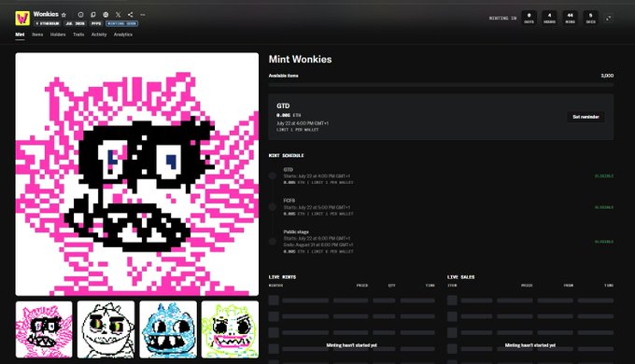The width and height of the screenshot is (635, 364).
Task: Select the white dragon Wonkie thumbnail
Action: tap(106, 329)
